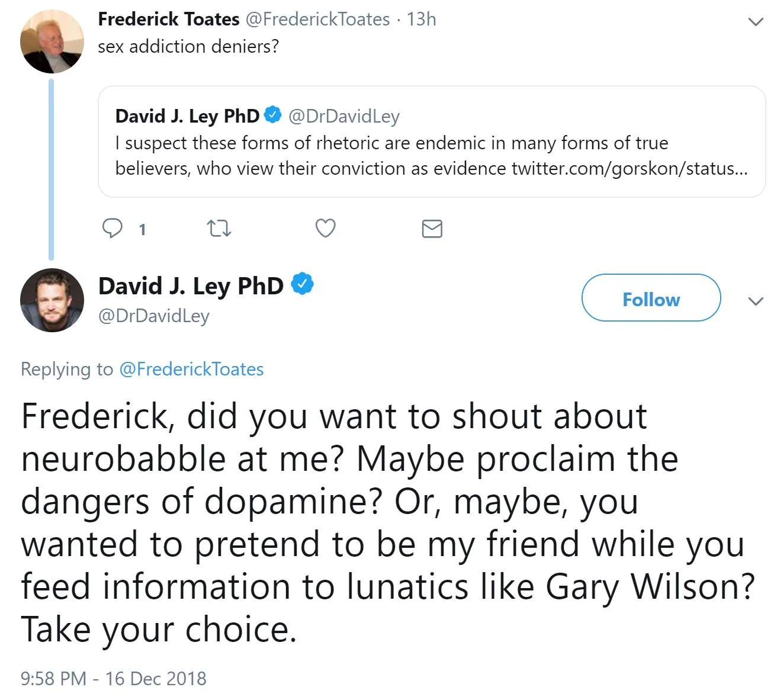Click the Frederick Toates display name
774x700 pixels.
pos(169,19)
